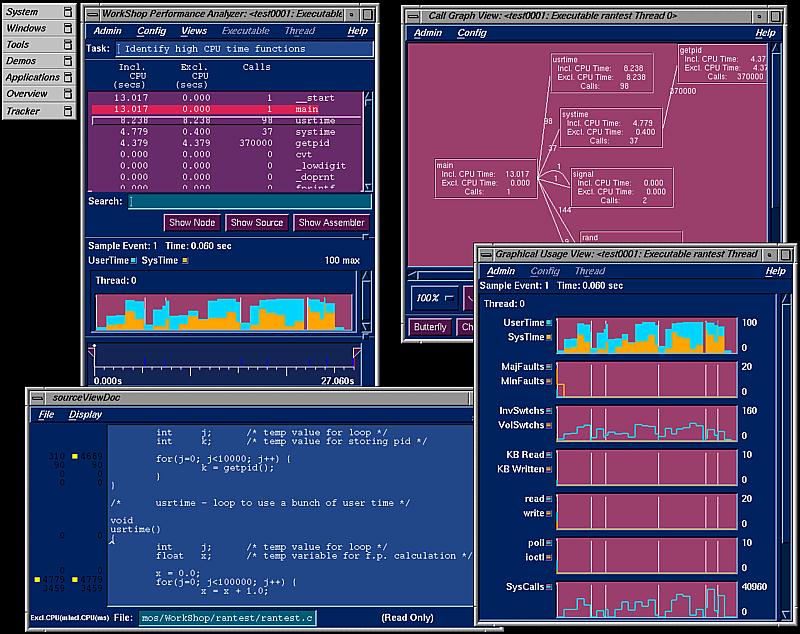Open the Display menu in sourceViewDoc
Screen dimensions: 800x634
pyautogui.click(x=85, y=414)
